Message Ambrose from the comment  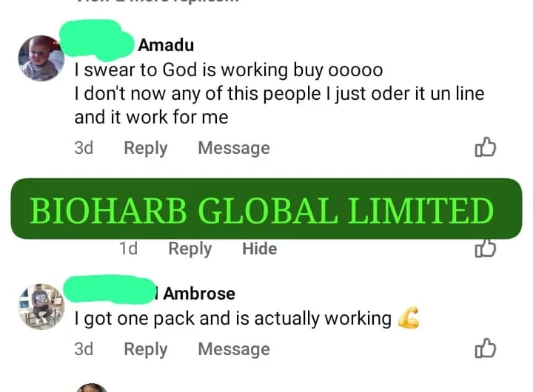click(234, 349)
